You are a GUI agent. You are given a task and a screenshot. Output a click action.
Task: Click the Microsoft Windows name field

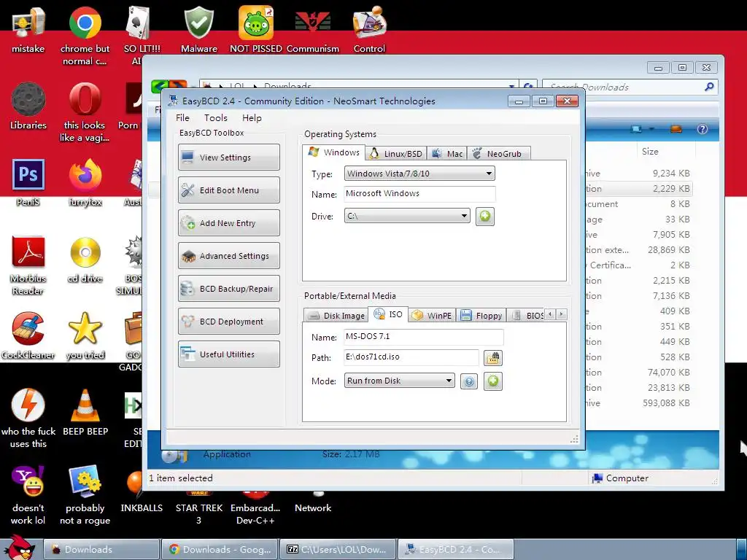[419, 194]
